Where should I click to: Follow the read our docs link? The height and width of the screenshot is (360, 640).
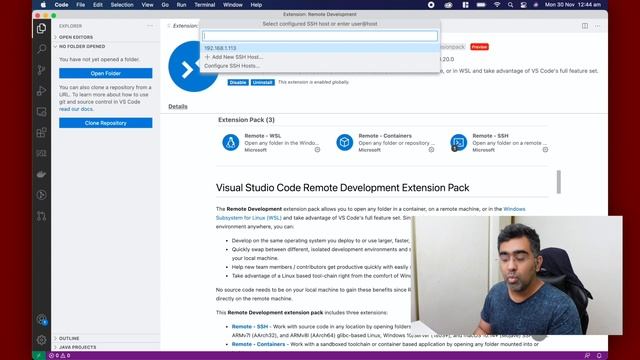click(76, 109)
